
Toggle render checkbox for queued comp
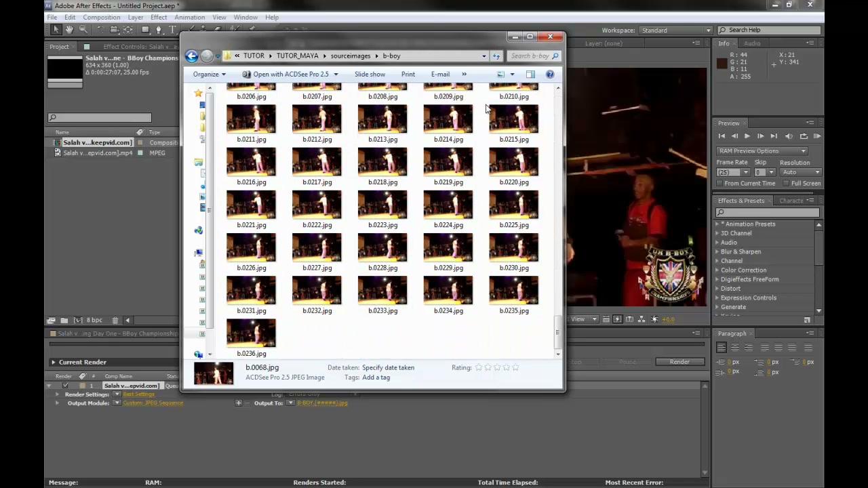pos(65,386)
